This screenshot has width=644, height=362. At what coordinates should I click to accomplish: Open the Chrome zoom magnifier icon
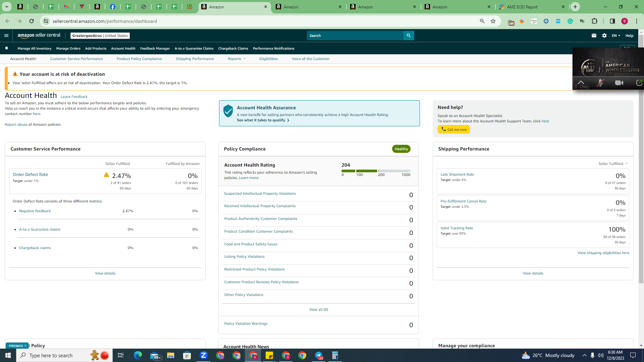pyautogui.click(x=482, y=21)
